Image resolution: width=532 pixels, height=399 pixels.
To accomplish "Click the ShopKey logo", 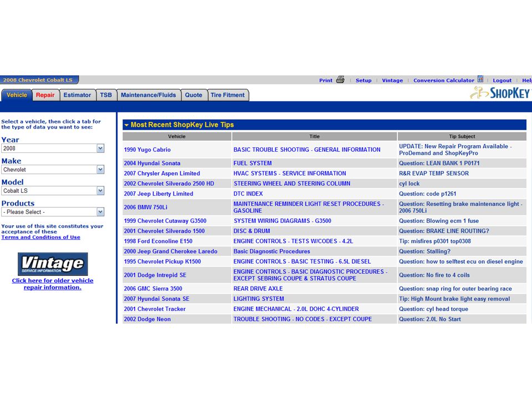I will click(x=500, y=93).
